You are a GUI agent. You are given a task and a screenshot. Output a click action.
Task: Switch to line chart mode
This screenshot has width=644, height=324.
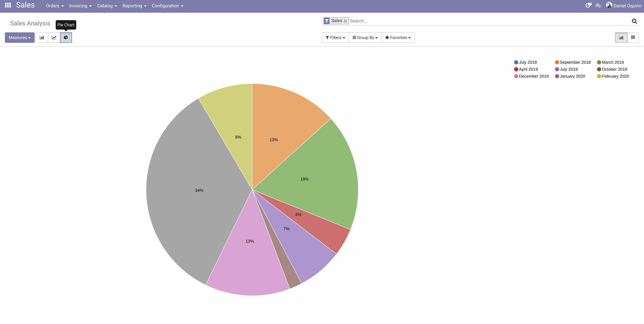tap(54, 38)
